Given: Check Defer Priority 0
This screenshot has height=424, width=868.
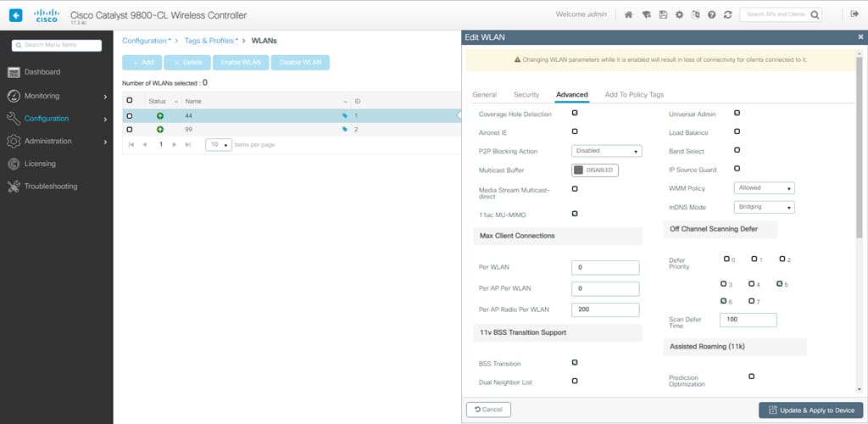Looking at the screenshot, I should 726,259.
